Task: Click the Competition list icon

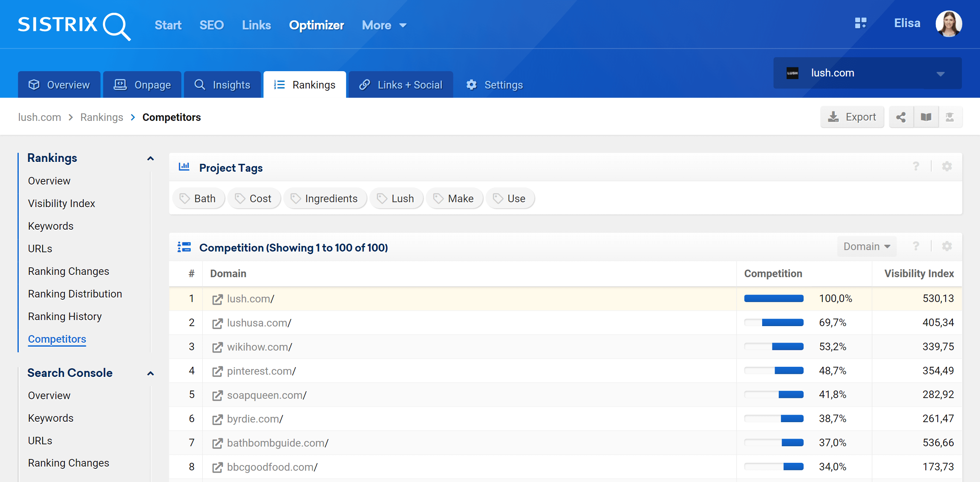Action: pyautogui.click(x=184, y=247)
